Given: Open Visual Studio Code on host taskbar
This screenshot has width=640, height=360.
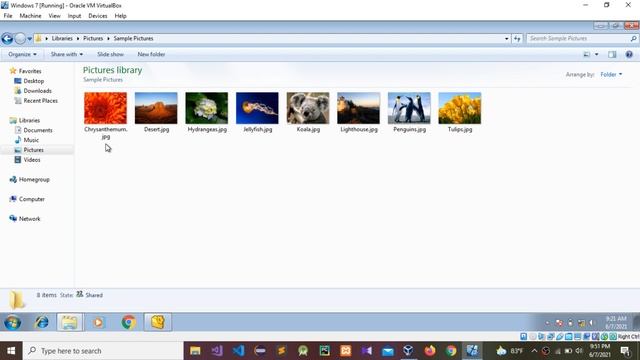Looking at the screenshot, I should pos(238,351).
